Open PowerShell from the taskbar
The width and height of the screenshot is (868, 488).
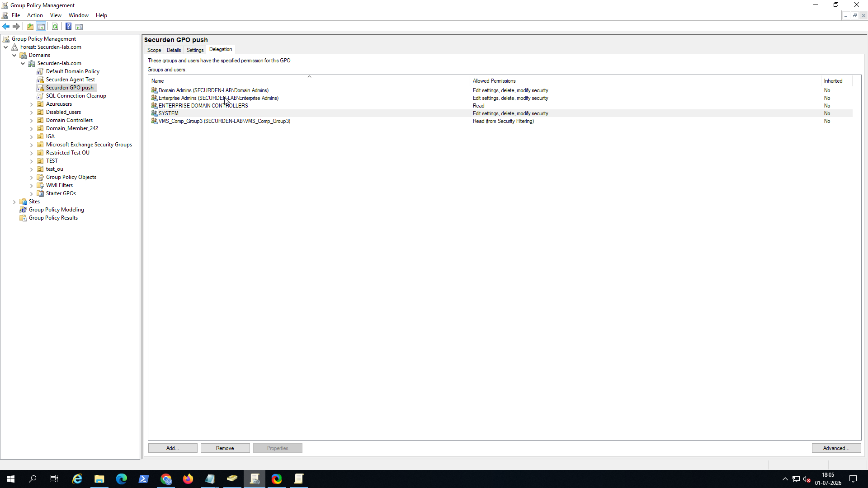coord(144,479)
